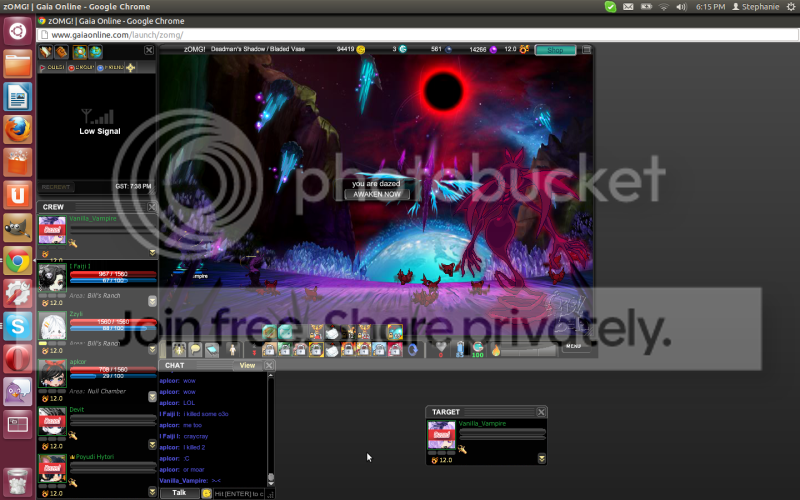Screen dimensions: 800x500
Task: Click AWAKEN NOW button
Action: (x=377, y=194)
